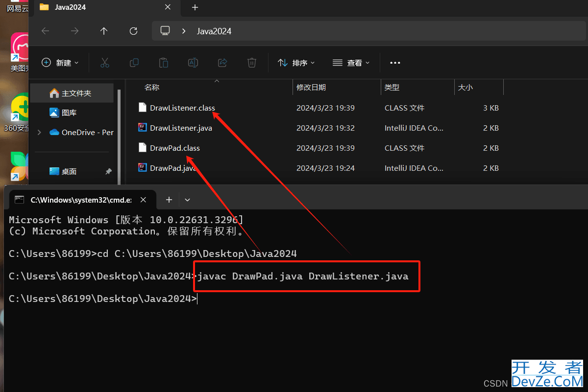The width and height of the screenshot is (588, 392).
Task: Select the DrawListener.class file name
Action: click(x=182, y=108)
